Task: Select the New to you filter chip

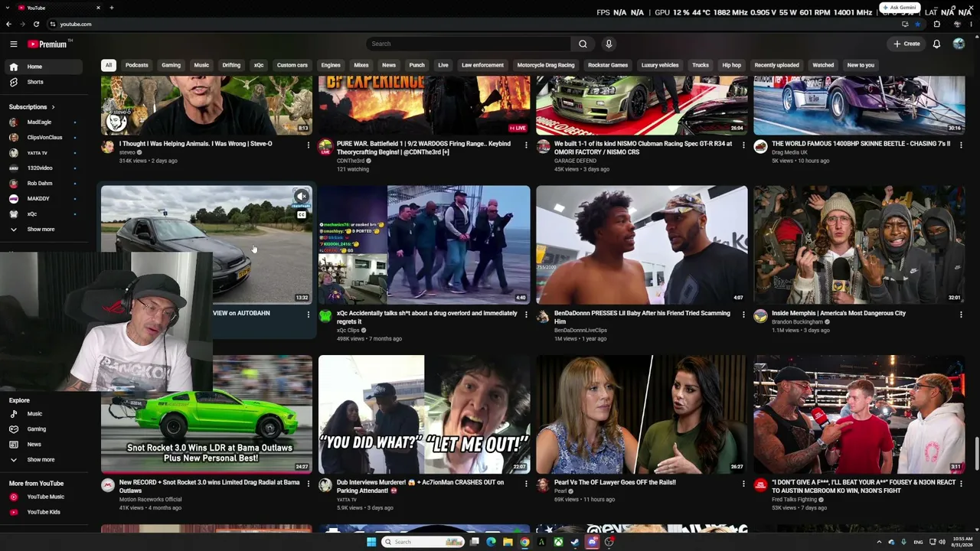Action: [861, 65]
